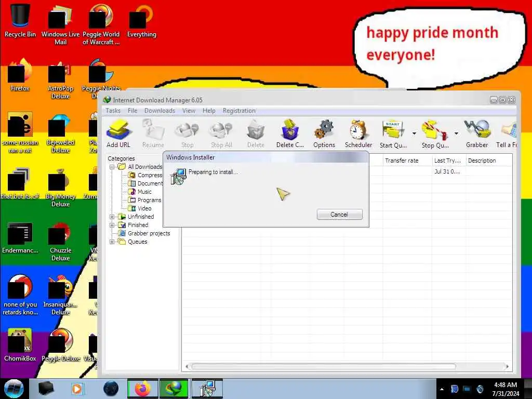Viewport: 532px width, 399px height.
Task: Open ChomikBox desktop icon
Action: click(x=20, y=345)
